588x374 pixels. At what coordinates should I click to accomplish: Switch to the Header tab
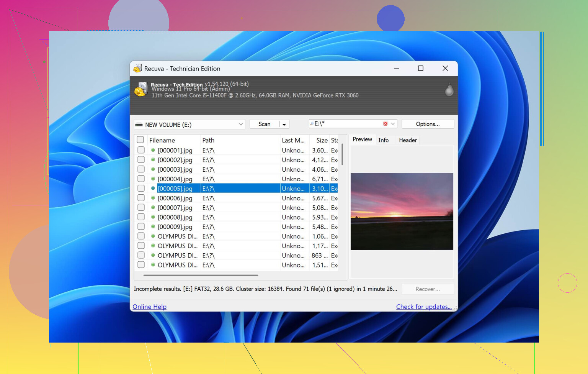(408, 140)
